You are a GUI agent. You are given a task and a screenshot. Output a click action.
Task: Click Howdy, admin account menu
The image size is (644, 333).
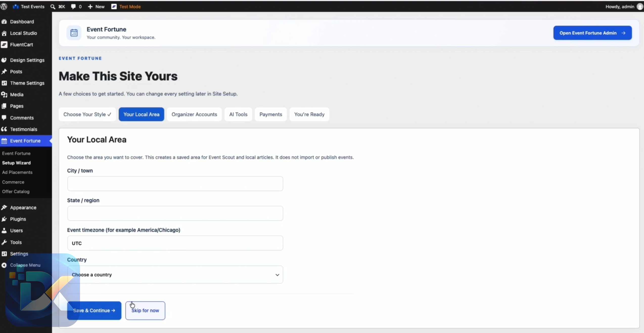click(624, 7)
